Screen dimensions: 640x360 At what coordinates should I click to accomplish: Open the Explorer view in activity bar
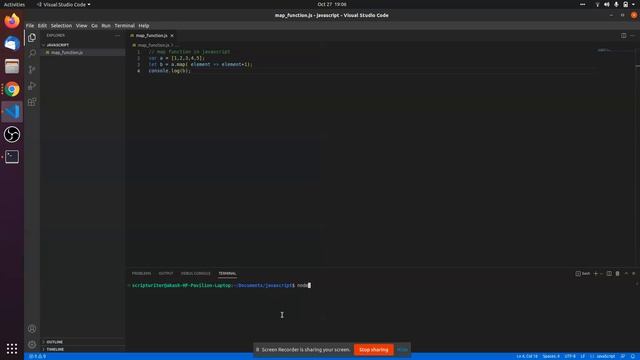point(32,38)
